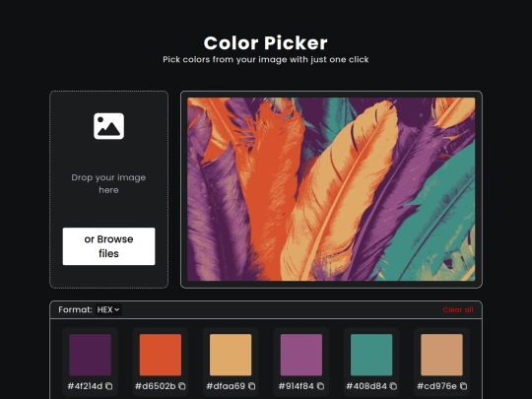Viewport: 532px width, 399px height.
Task: Copy hex code #408d84
Action: [393, 386]
